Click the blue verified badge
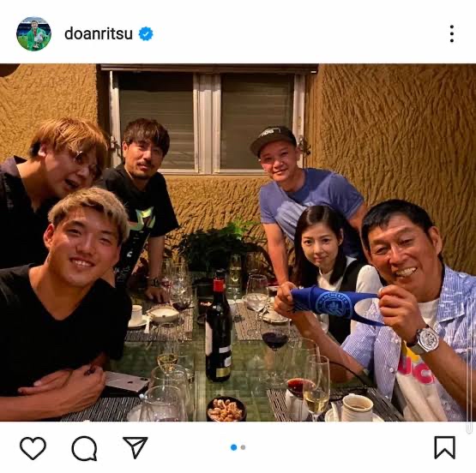Viewport: 476px width, 473px height. [146, 33]
